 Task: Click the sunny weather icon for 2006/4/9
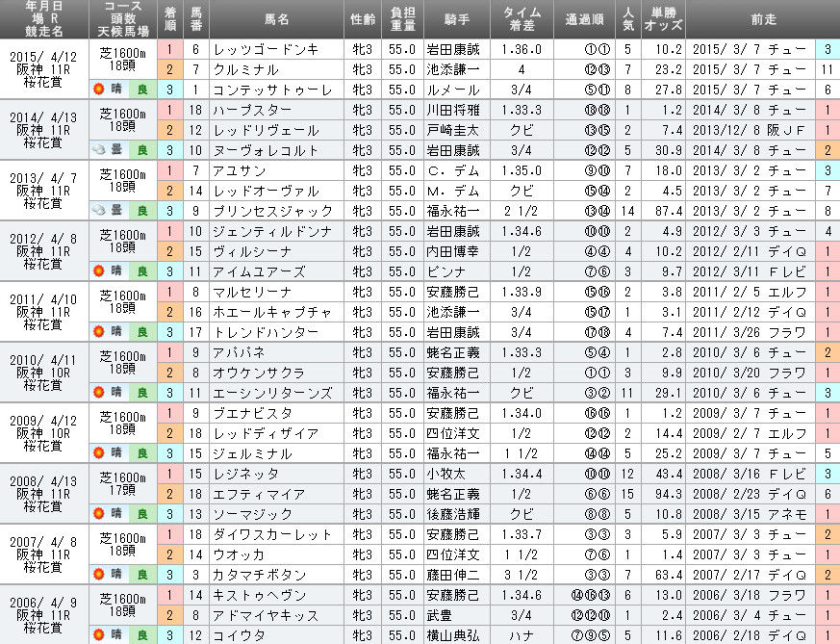(98, 634)
